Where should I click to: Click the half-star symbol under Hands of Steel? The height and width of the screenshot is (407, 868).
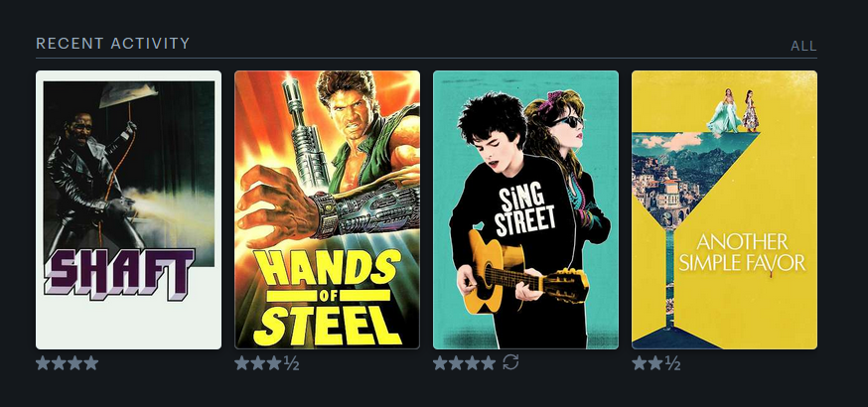click(x=291, y=363)
